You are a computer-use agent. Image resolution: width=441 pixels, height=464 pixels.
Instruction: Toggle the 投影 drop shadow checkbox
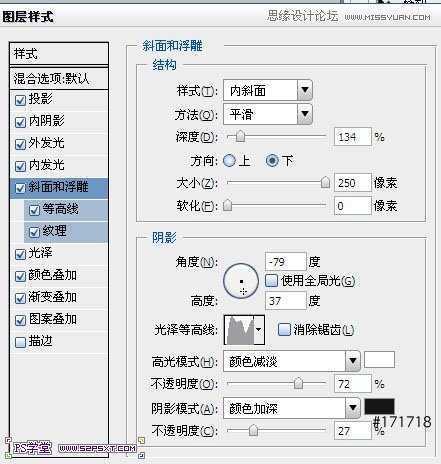pyautogui.click(x=20, y=100)
